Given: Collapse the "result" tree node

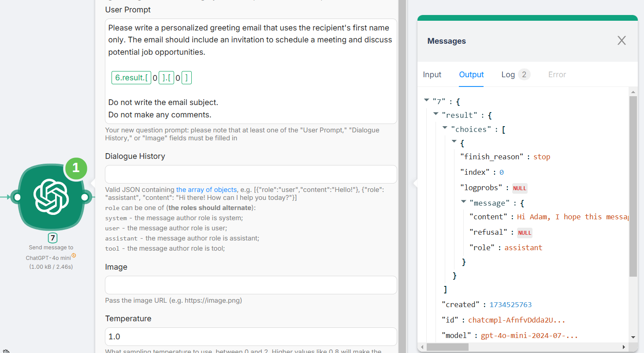Looking at the screenshot, I should pos(436,114).
